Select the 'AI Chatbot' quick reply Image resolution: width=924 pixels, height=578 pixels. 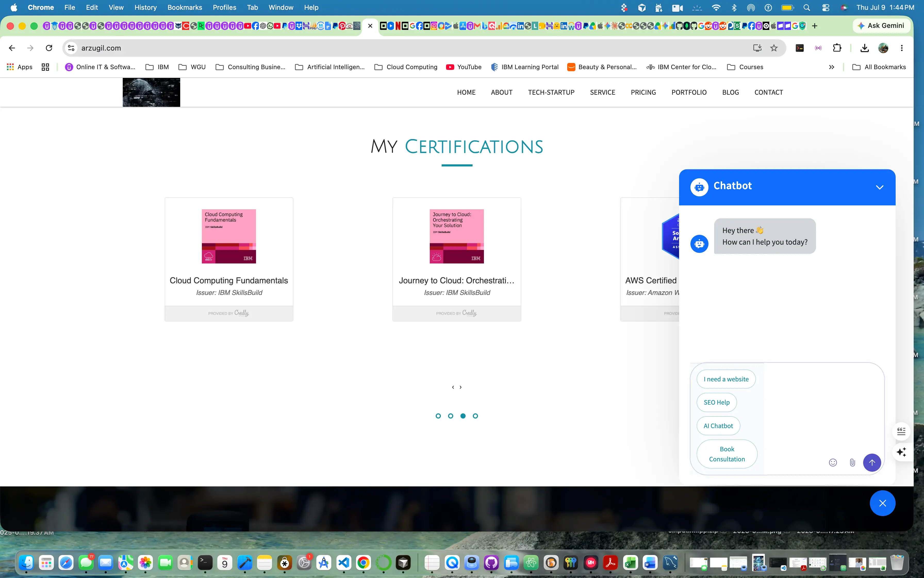718,426
